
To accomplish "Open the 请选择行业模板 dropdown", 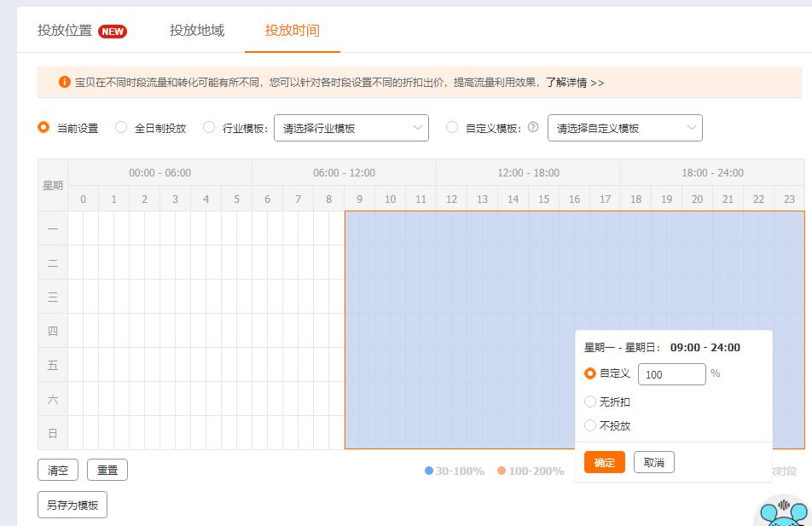I will click(x=351, y=128).
